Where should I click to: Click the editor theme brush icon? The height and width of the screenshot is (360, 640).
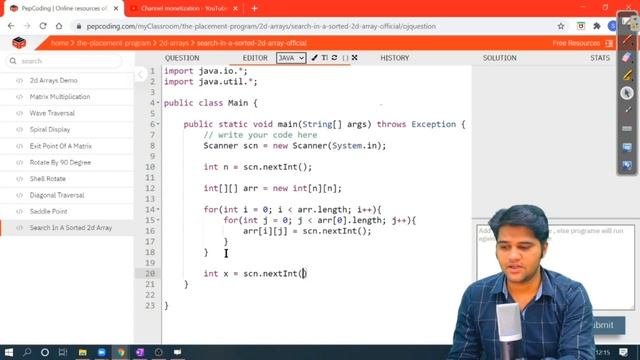tap(314, 58)
